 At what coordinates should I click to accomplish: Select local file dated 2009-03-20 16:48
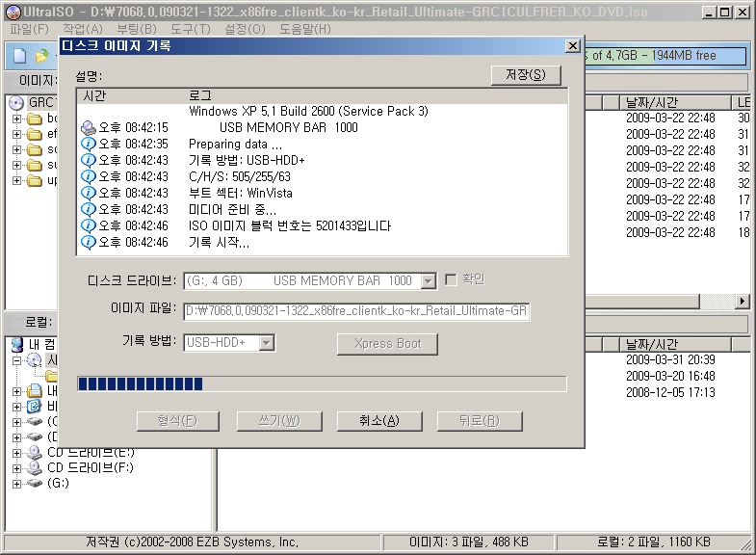(670, 376)
